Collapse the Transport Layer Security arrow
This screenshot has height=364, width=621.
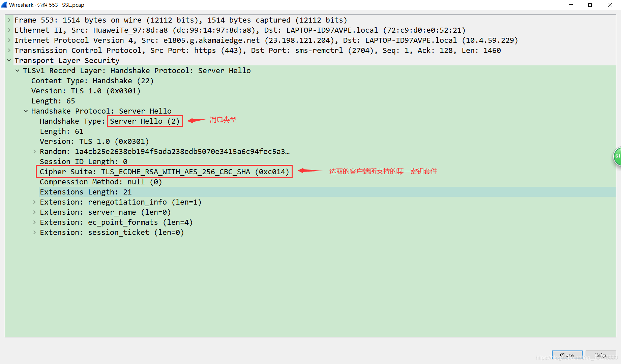point(9,61)
